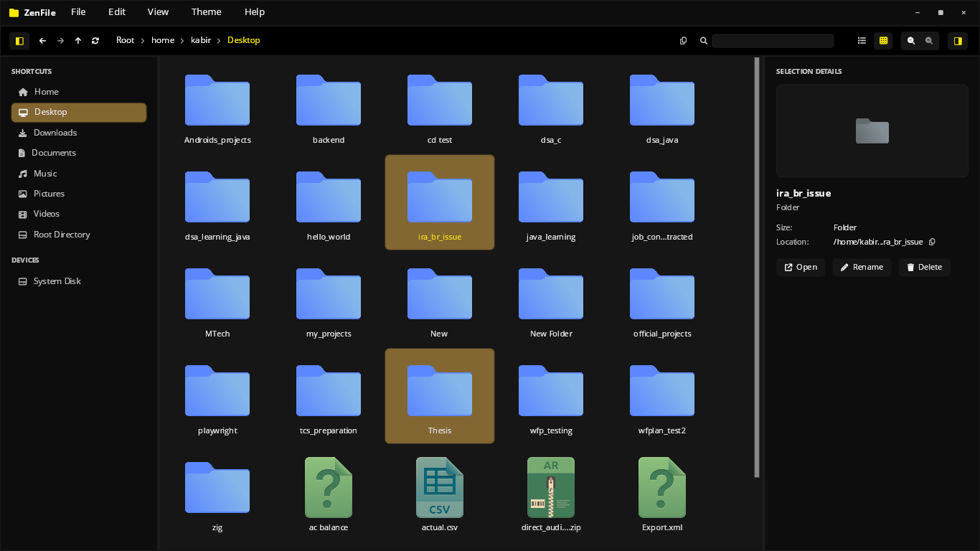Screen dimensions: 980x551
Task: Click the Rename button
Action: (862, 267)
